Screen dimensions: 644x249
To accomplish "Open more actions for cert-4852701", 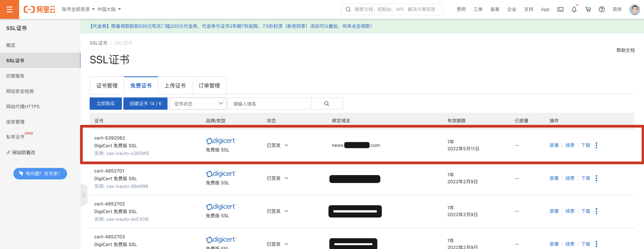I will click(x=596, y=178).
